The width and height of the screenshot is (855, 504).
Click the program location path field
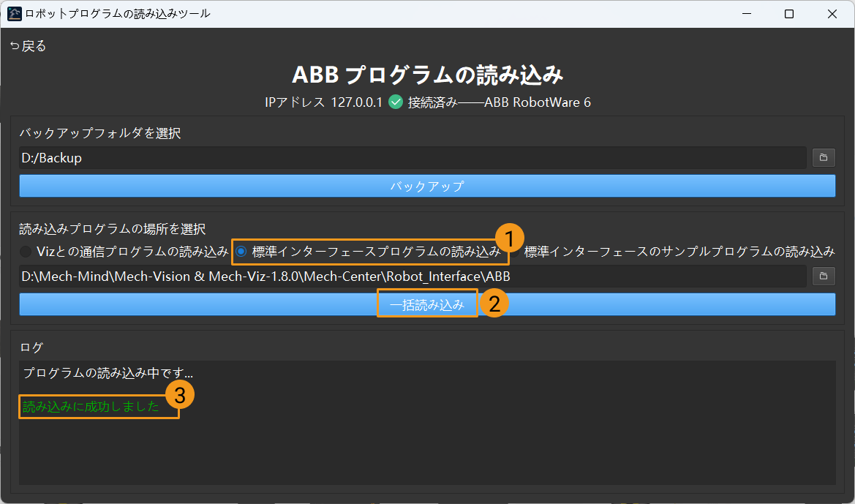(413, 276)
